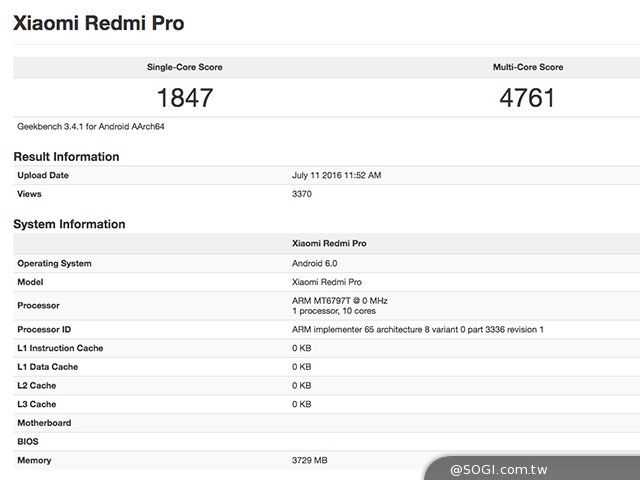Click the memory value 3729 MB
This screenshot has width=640, height=480.
309,460
